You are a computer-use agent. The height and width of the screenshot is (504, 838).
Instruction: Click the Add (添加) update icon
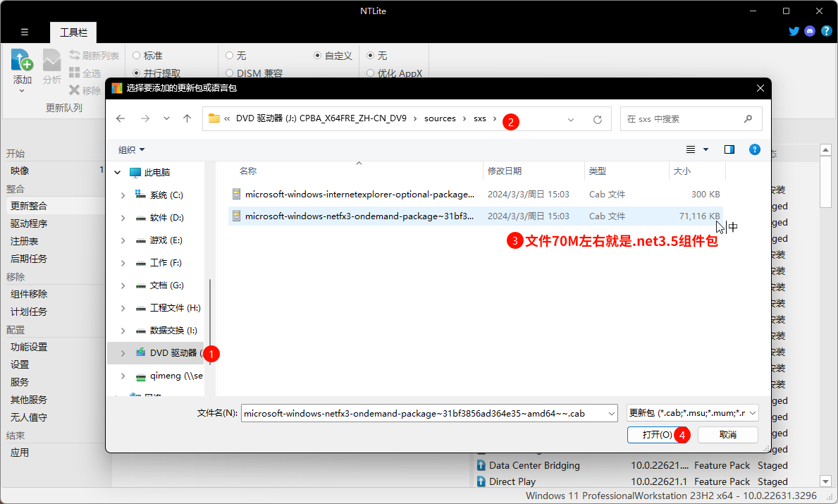click(x=22, y=60)
